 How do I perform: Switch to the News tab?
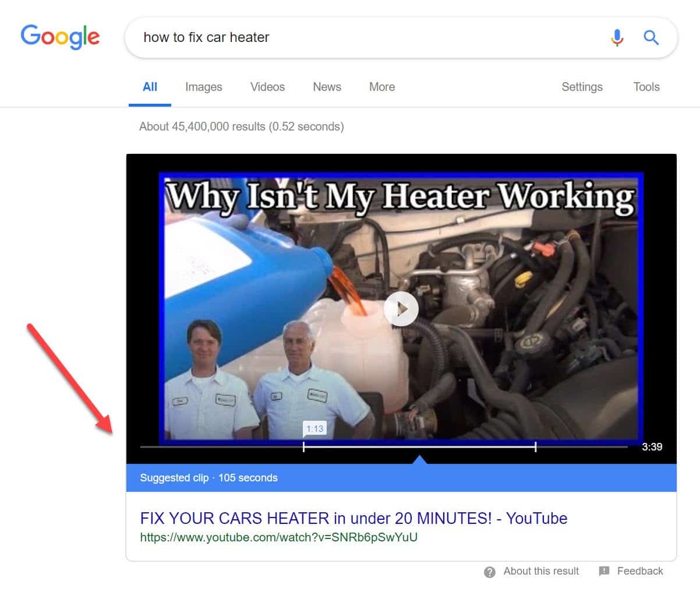point(327,87)
